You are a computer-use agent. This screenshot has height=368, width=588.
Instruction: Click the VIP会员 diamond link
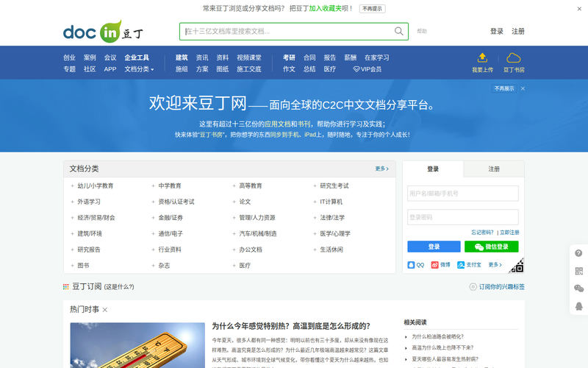pos(367,69)
